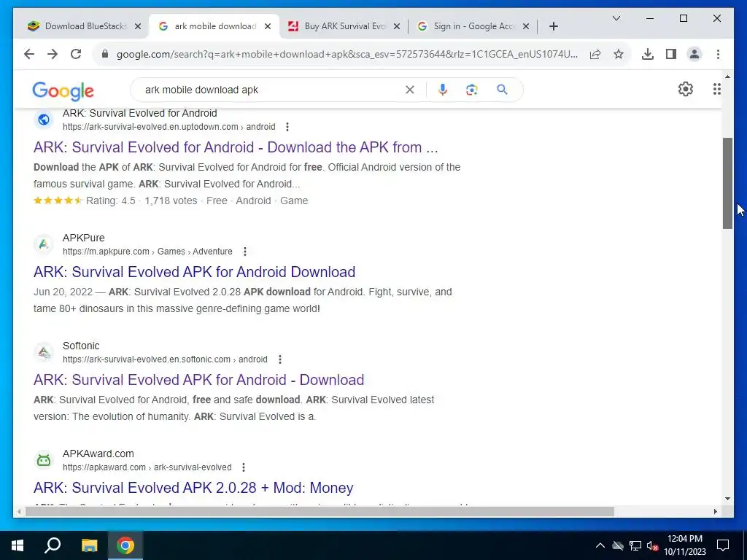Screen dimensions: 747x560
Task: Click the vertical scrollbar thumb
Action: [x=727, y=183]
